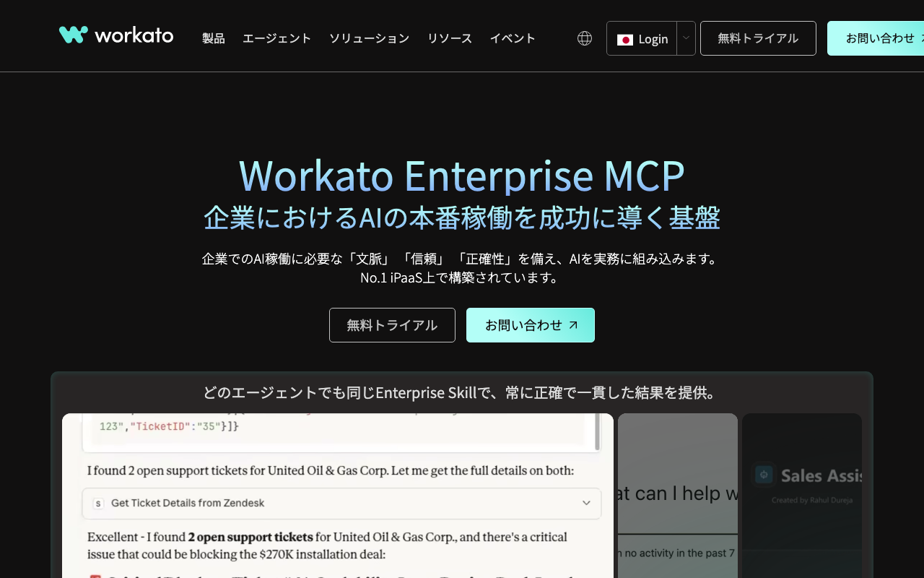Click the hero お問い合わせ button

coord(531,325)
